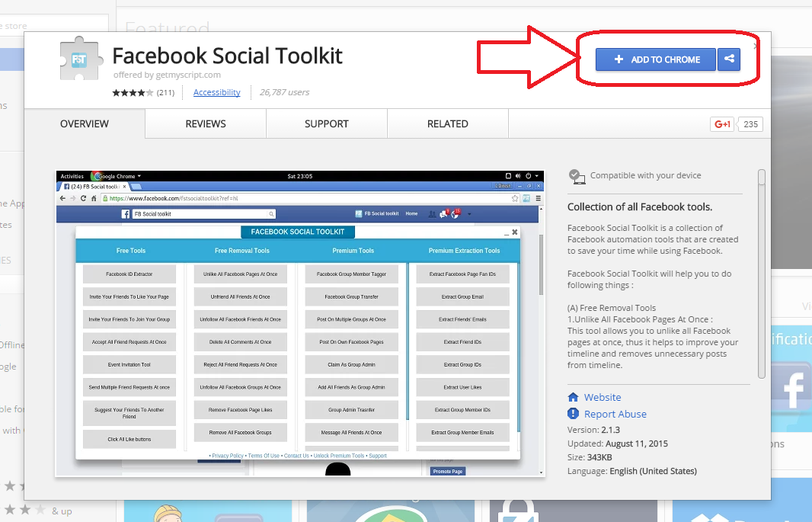Click Unfriend All Friends At Once button
The image size is (812, 522).
(x=240, y=296)
